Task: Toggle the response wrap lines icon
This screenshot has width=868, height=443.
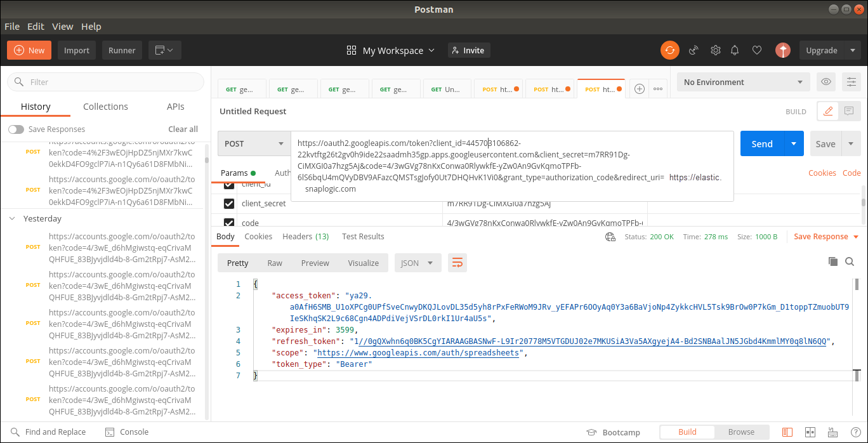Action: coord(457,263)
